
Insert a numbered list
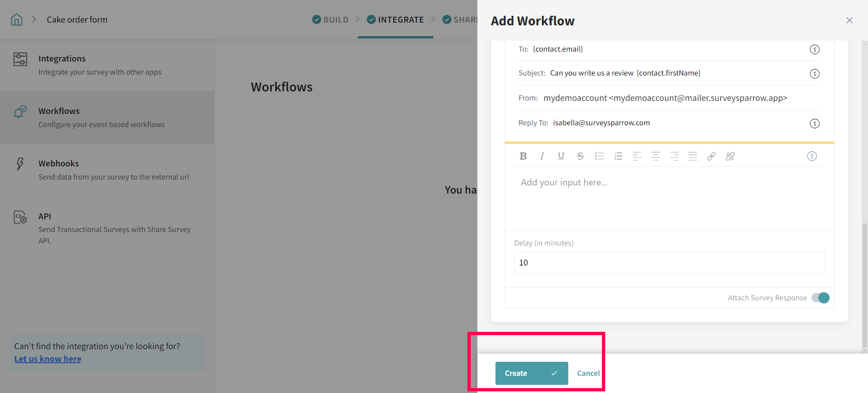click(x=618, y=156)
